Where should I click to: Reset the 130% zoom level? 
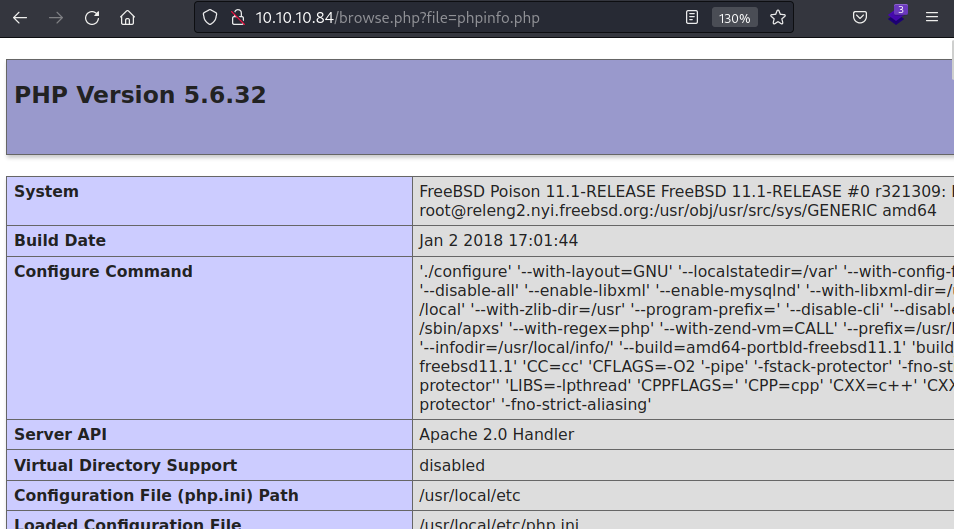click(734, 18)
